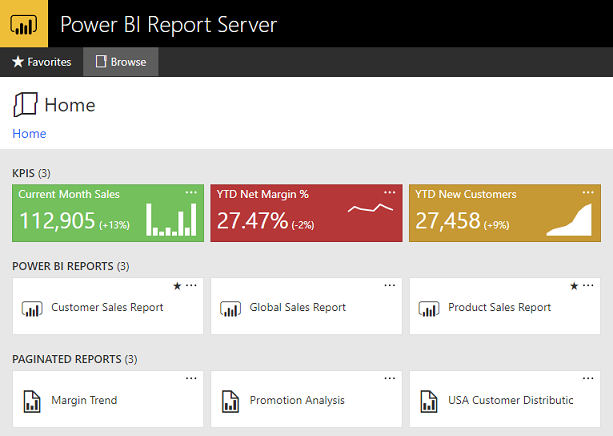Click the Promotion Analysis document icon
613x436 pixels.
[230, 401]
